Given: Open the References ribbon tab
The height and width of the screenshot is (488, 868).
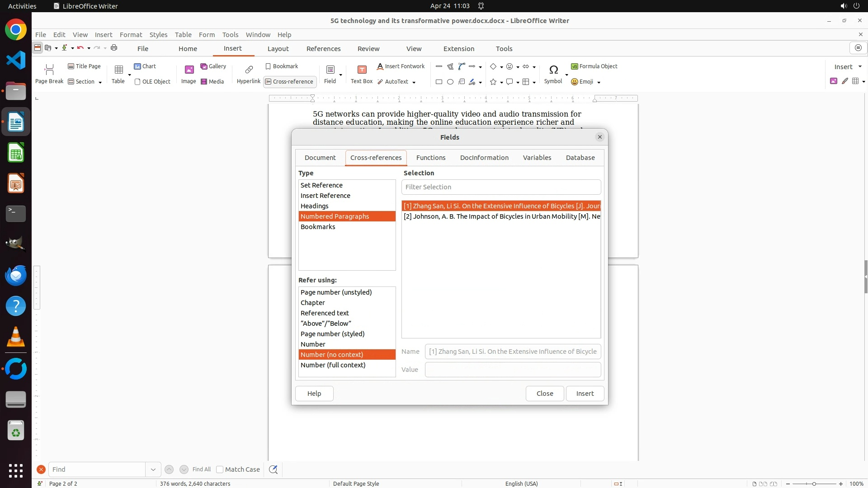Looking at the screenshot, I should (324, 49).
